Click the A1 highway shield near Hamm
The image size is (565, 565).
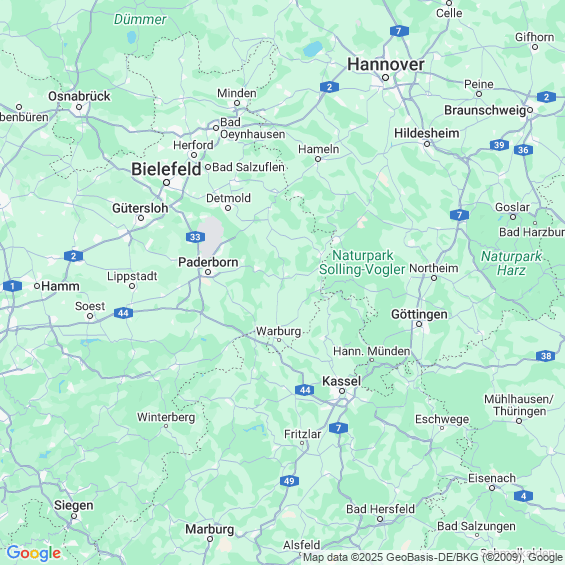[13, 286]
